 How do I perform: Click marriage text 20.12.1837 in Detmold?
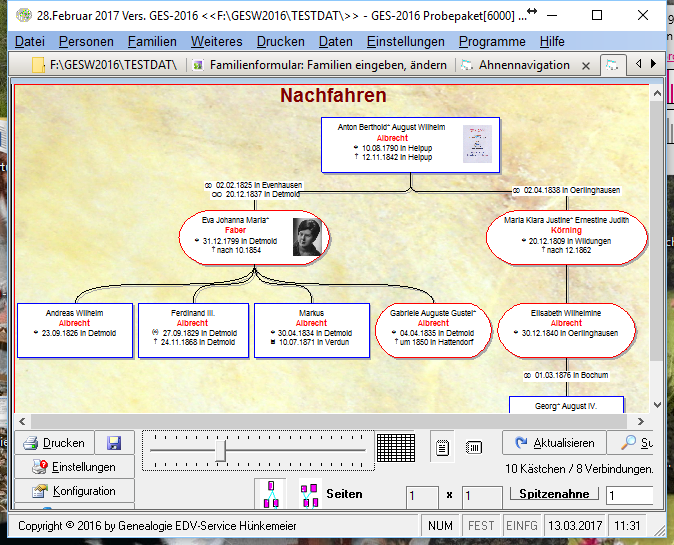click(x=256, y=194)
